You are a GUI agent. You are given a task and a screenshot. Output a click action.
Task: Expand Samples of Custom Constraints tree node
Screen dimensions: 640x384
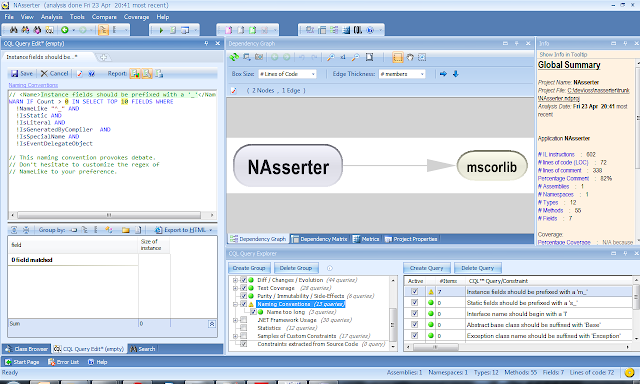(236, 336)
